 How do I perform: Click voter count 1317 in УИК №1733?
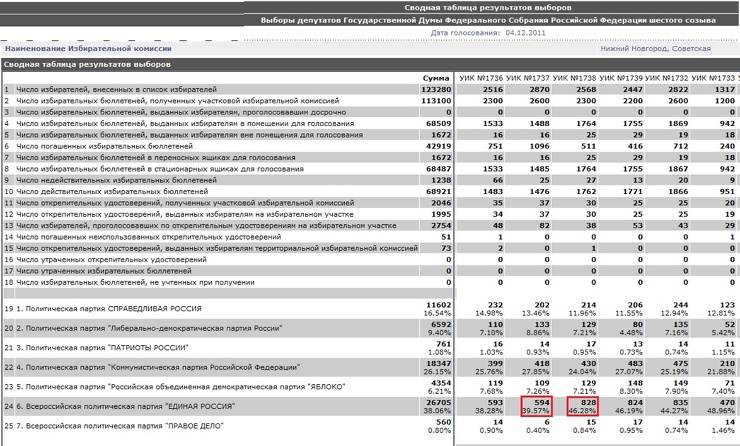pyautogui.click(x=724, y=89)
